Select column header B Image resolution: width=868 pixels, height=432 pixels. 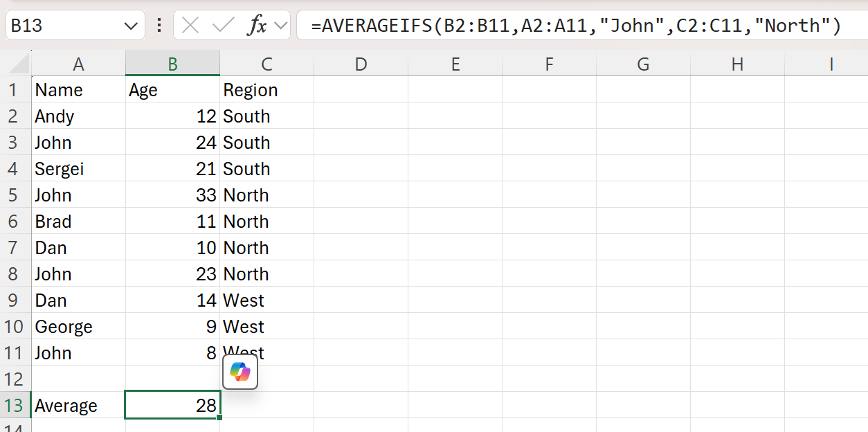pos(172,63)
